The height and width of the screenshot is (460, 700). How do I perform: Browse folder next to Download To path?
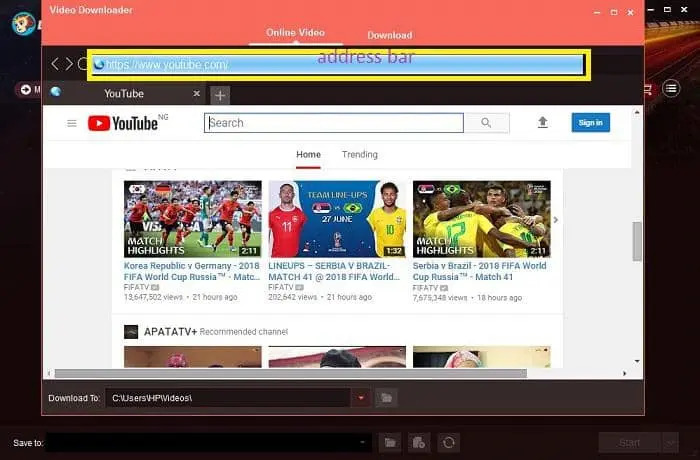pyautogui.click(x=385, y=398)
